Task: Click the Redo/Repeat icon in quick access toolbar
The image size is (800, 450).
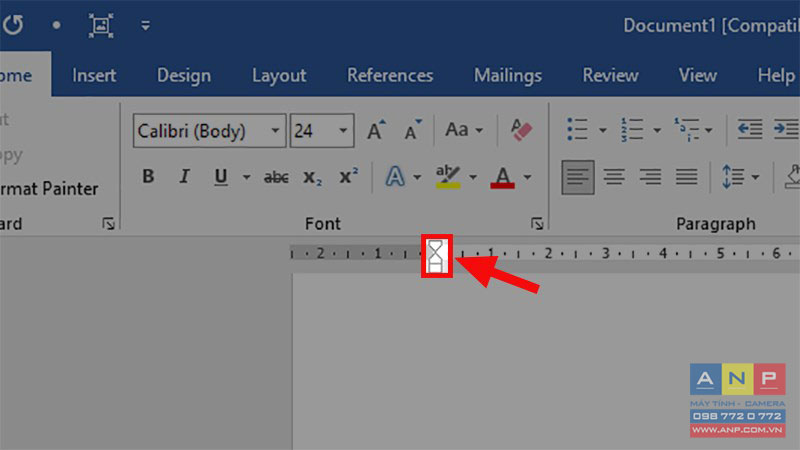Action: coord(13,24)
